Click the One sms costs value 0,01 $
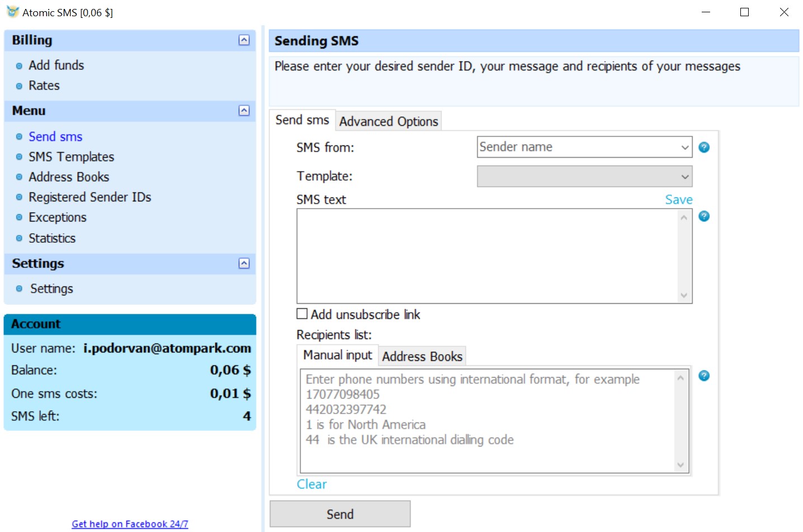803x532 pixels. click(x=231, y=393)
